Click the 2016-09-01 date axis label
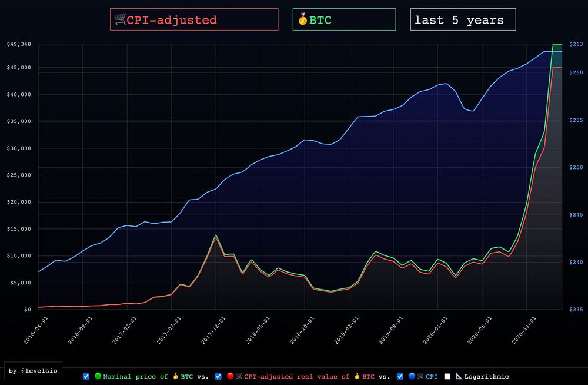The image size is (588, 385). click(80, 330)
